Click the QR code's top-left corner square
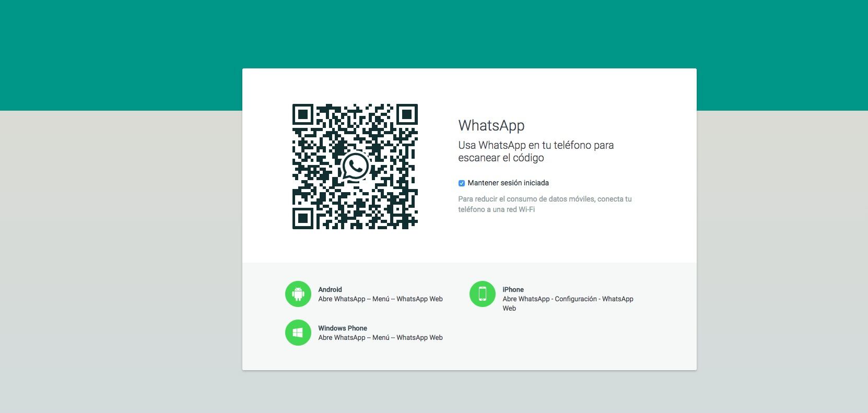868x413 pixels. pos(302,114)
